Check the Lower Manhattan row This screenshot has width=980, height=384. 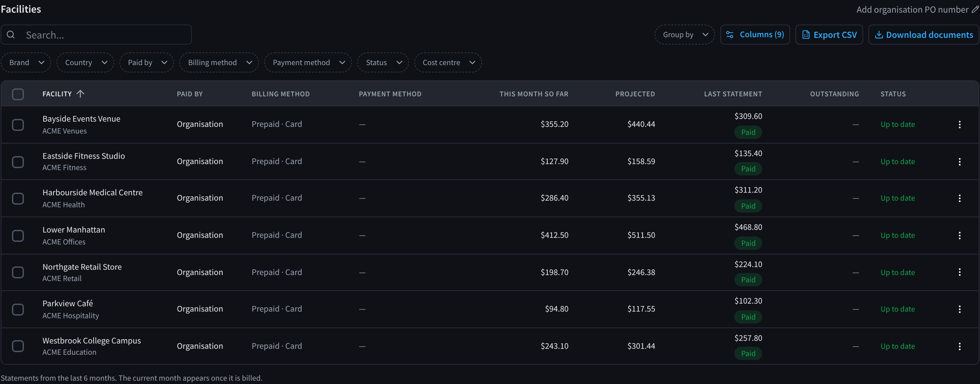tap(18, 236)
